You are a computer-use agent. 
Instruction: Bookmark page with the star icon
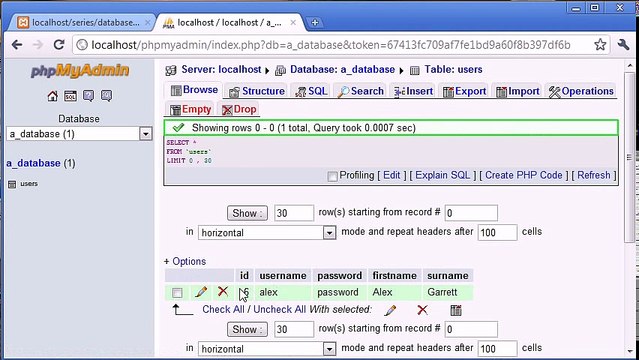tap(600, 44)
